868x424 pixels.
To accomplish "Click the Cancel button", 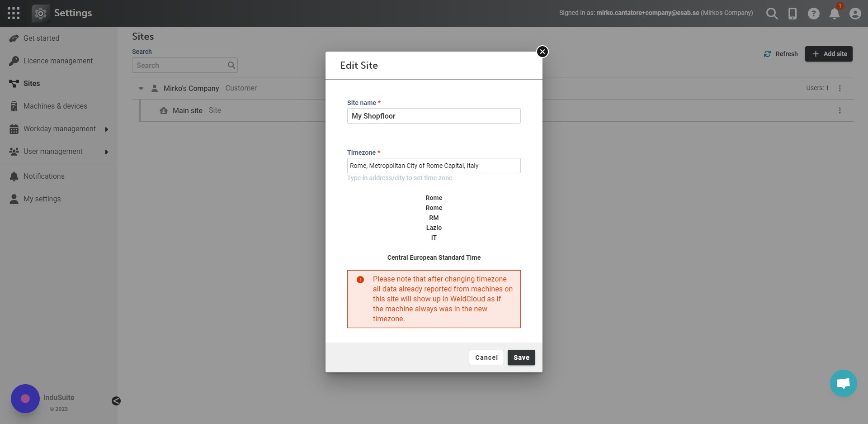I will (486, 357).
